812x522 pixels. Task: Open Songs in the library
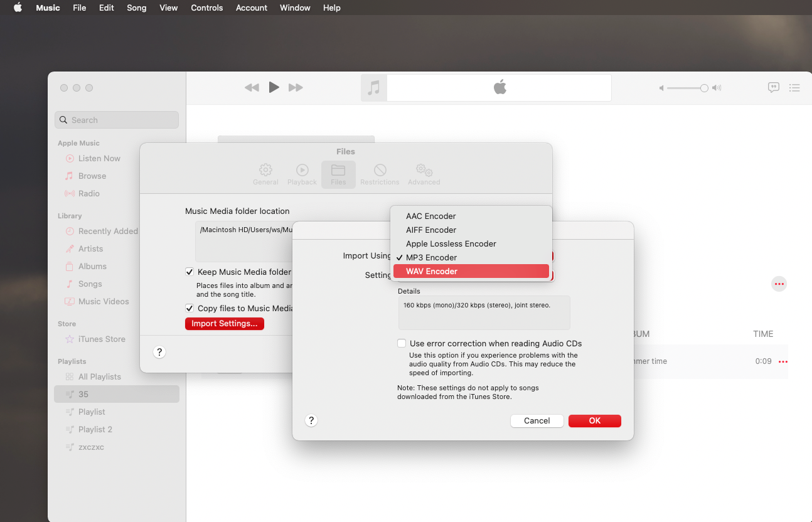click(x=90, y=284)
